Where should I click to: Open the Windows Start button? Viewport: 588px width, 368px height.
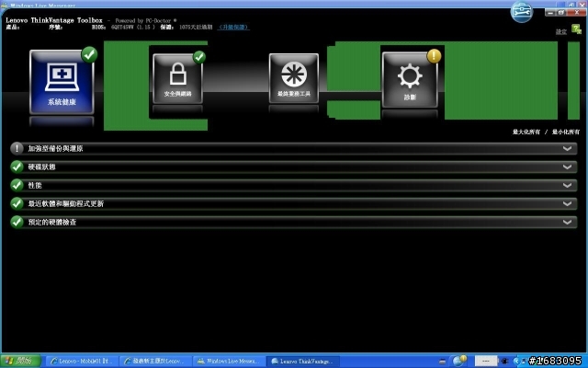click(x=20, y=361)
